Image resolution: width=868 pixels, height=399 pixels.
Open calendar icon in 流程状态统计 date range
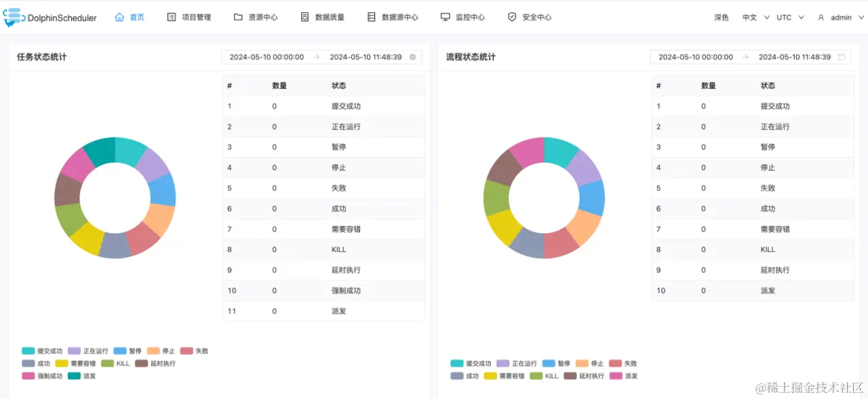coord(842,57)
